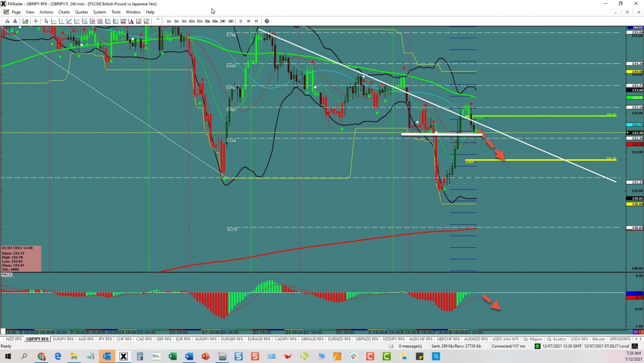
Task: Open the Help menu
Action: tap(150, 12)
